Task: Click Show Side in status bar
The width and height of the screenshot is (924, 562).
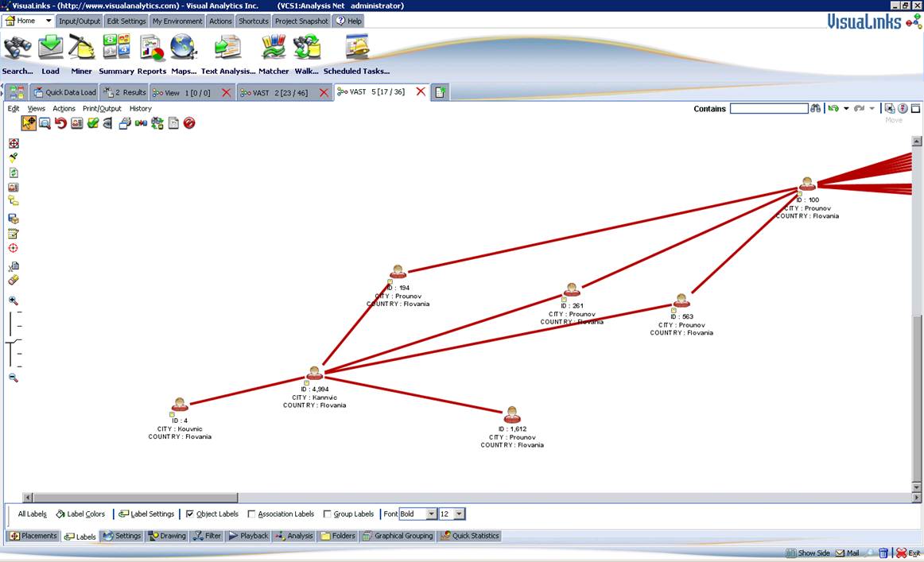Action: click(807, 552)
